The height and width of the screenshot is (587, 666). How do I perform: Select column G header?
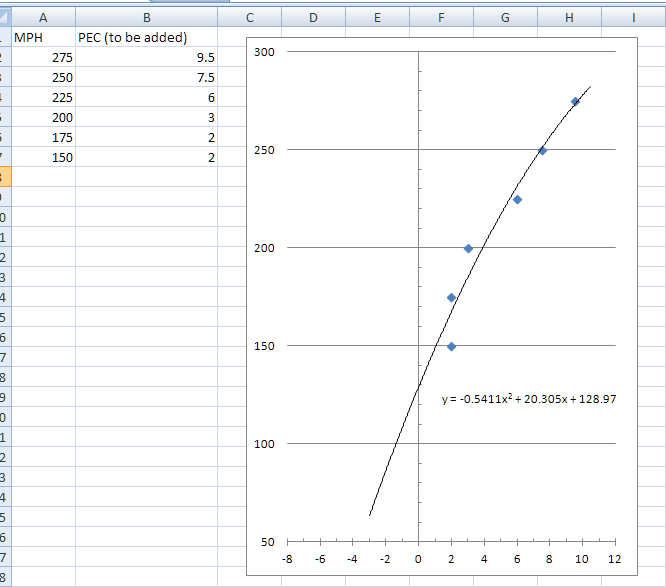pos(505,17)
